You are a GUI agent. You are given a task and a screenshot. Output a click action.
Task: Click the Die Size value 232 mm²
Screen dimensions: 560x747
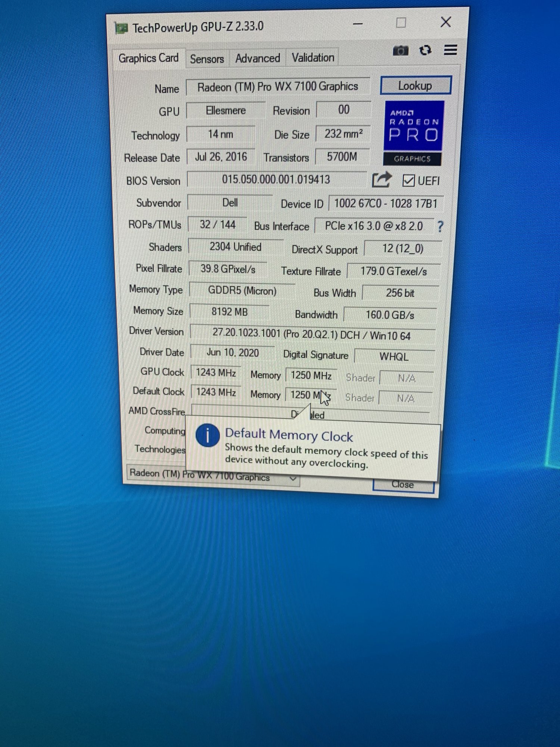pyautogui.click(x=343, y=133)
